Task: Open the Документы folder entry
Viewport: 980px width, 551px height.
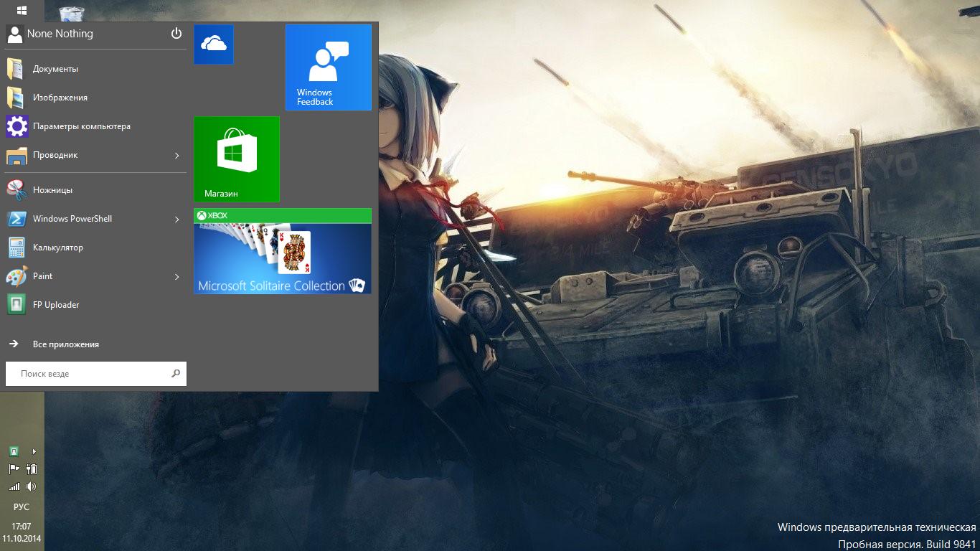Action: click(55, 69)
